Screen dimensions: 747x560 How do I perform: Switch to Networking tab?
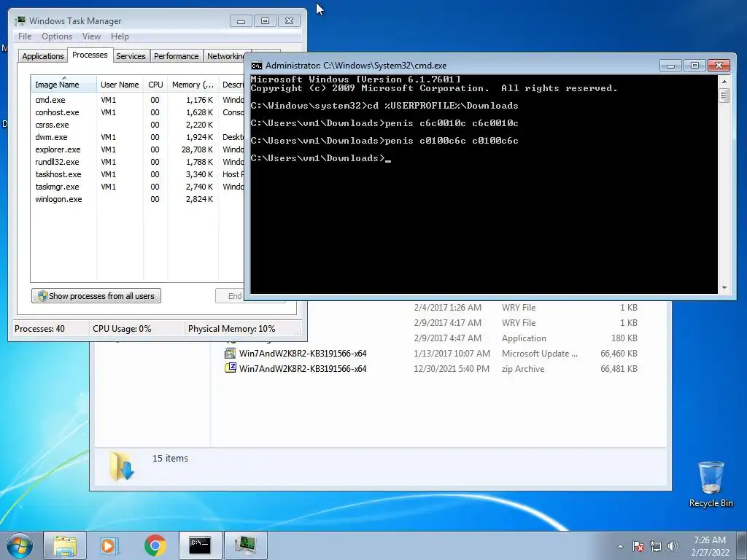225,56
